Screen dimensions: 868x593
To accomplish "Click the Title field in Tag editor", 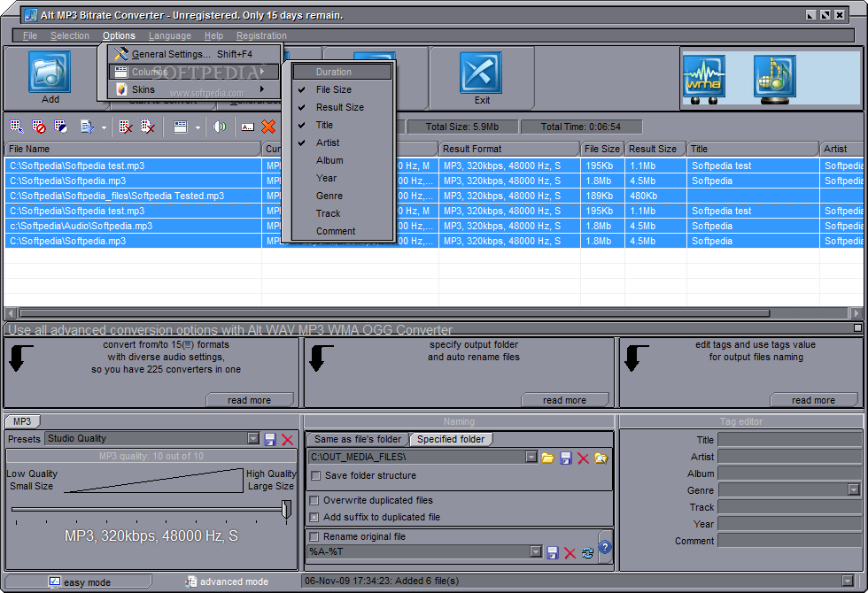I will (x=790, y=440).
